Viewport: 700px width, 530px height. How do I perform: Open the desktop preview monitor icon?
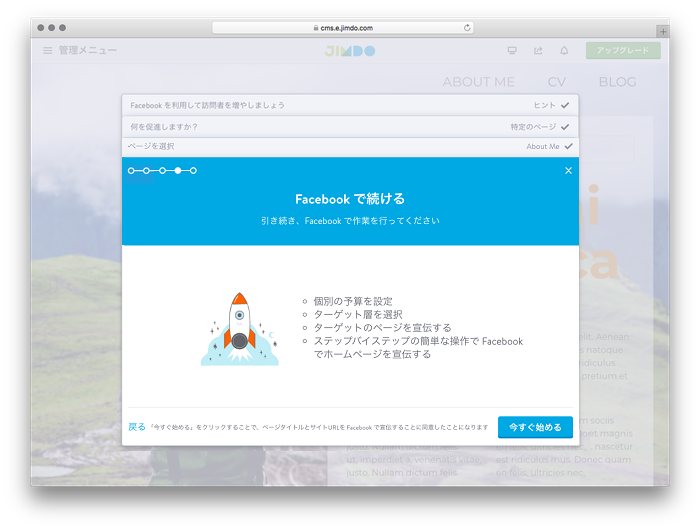coord(512,50)
